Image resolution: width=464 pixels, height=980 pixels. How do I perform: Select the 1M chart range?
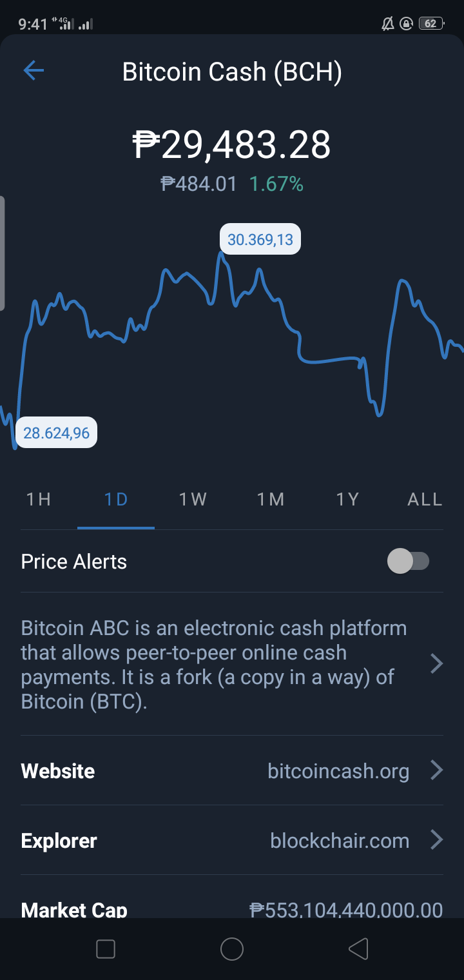pos(271,500)
